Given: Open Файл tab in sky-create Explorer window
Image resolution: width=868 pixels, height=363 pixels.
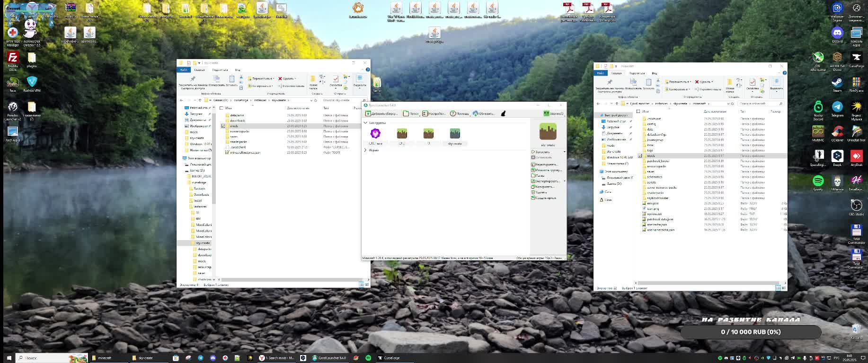Looking at the screenshot, I should (x=183, y=70).
